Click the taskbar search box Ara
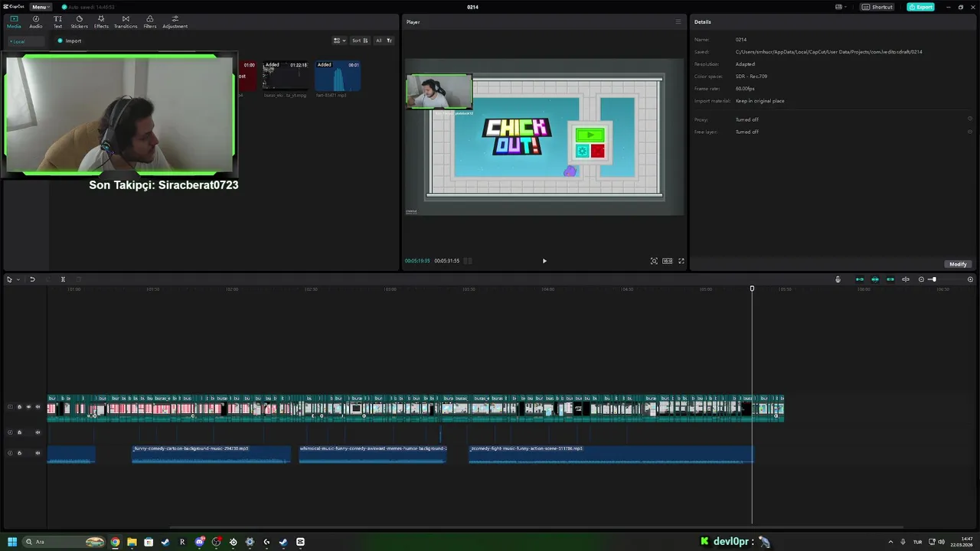 pos(65,542)
